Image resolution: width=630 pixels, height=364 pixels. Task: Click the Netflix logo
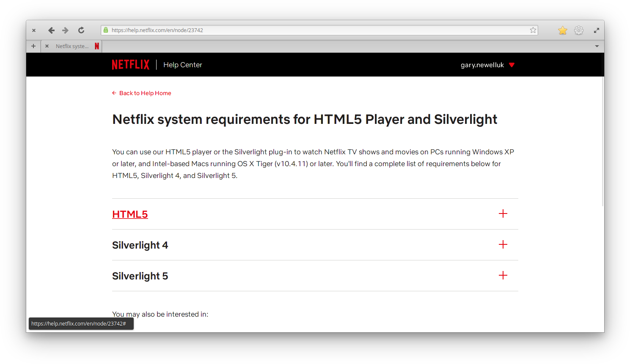(x=130, y=65)
